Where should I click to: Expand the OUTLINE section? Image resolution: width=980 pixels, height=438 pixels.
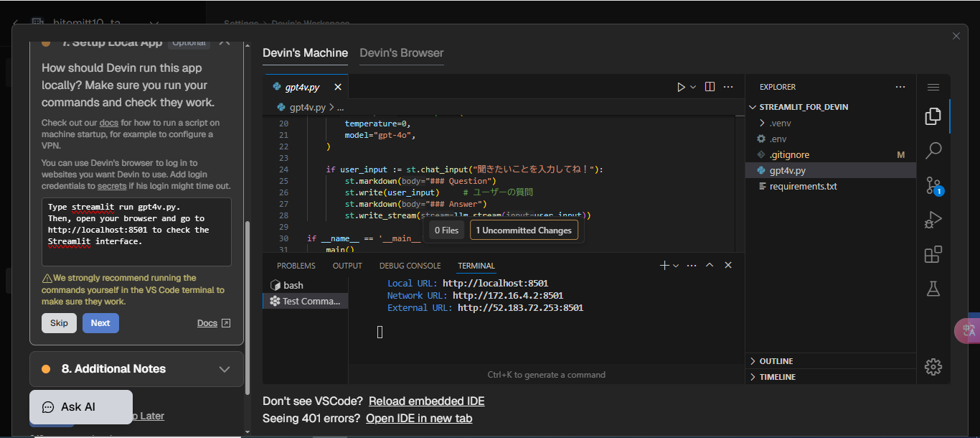click(x=831, y=361)
